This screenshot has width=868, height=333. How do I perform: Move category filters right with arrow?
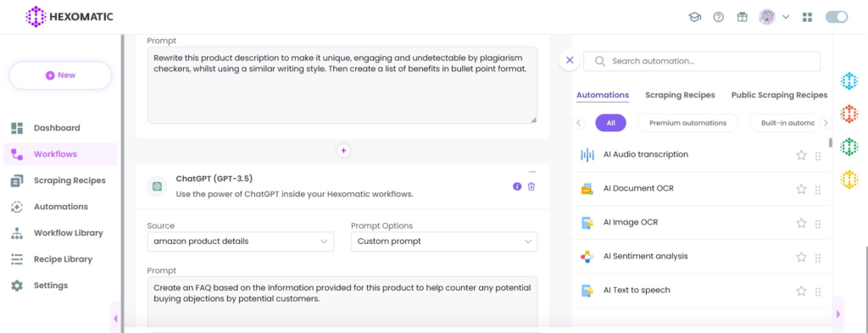(x=825, y=123)
